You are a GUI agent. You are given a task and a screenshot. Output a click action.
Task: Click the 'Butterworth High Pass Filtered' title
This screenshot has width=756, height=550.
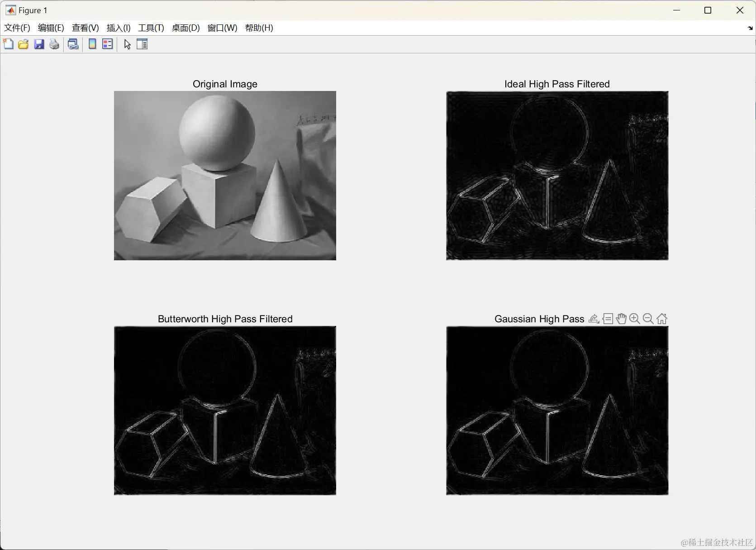tap(225, 319)
